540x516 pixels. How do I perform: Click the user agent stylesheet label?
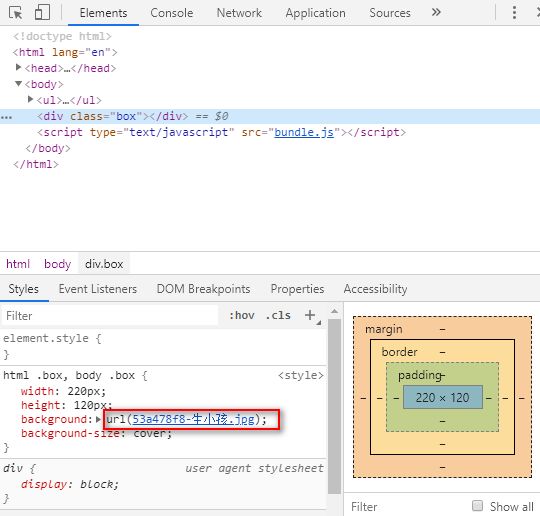point(254,468)
